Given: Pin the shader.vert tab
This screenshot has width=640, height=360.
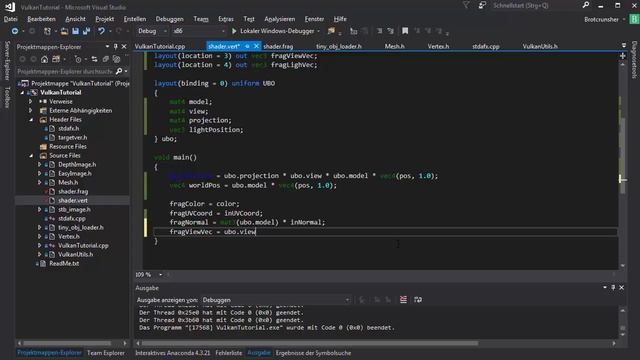Looking at the screenshot, I should (x=247, y=46).
